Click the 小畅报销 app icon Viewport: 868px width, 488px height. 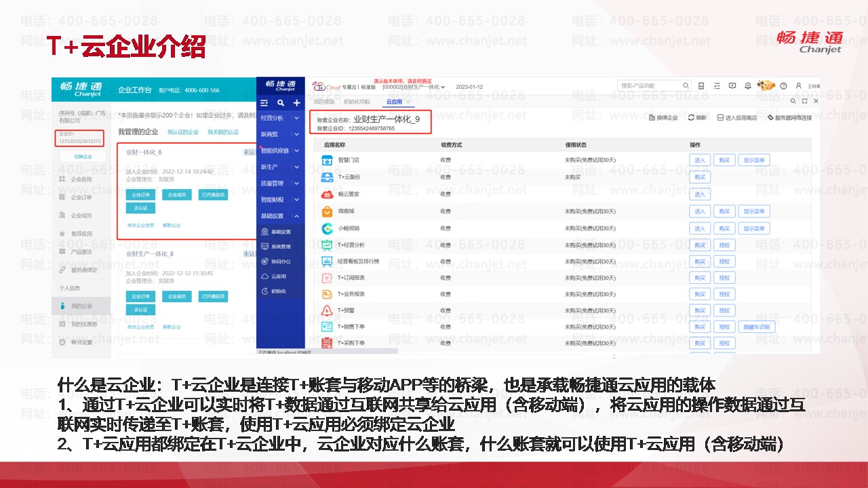pyautogui.click(x=327, y=228)
